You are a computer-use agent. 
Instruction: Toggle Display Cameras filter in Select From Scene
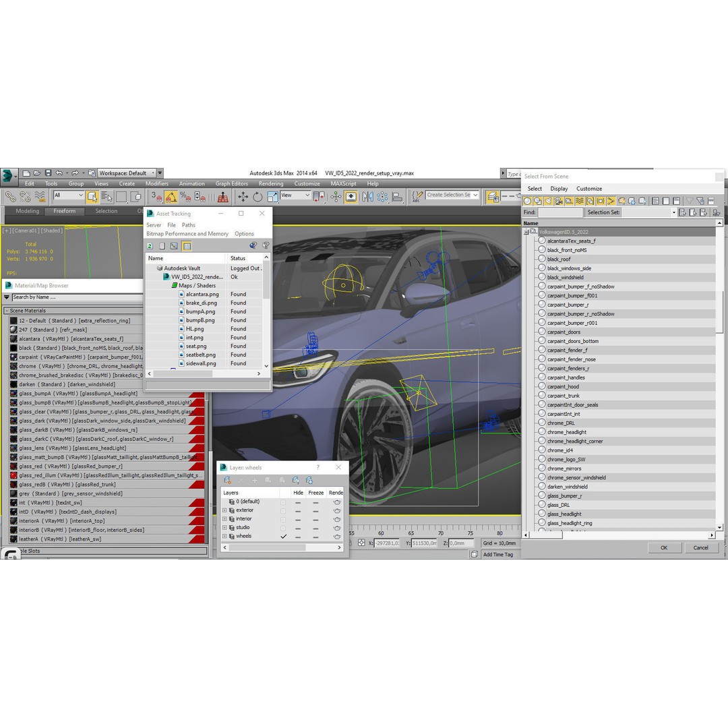coord(559,201)
